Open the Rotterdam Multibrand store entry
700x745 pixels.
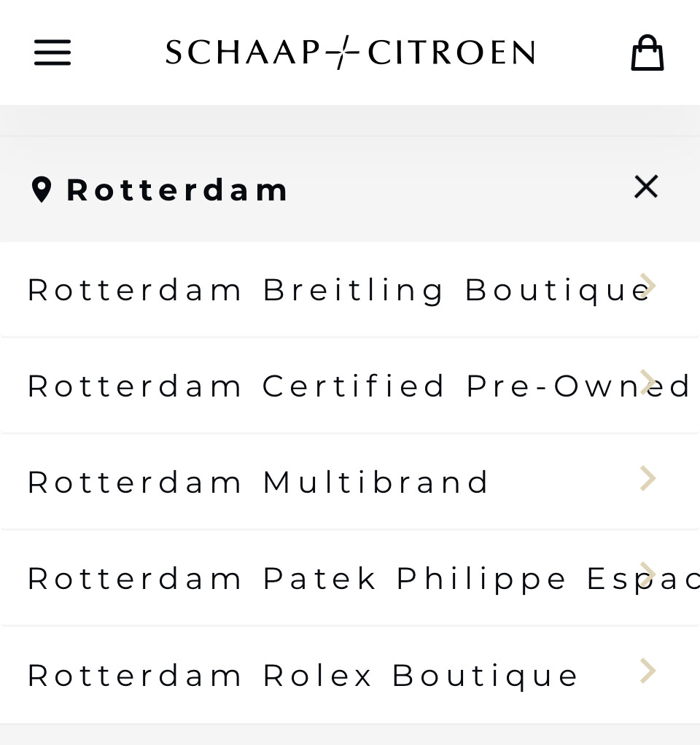tap(259, 483)
